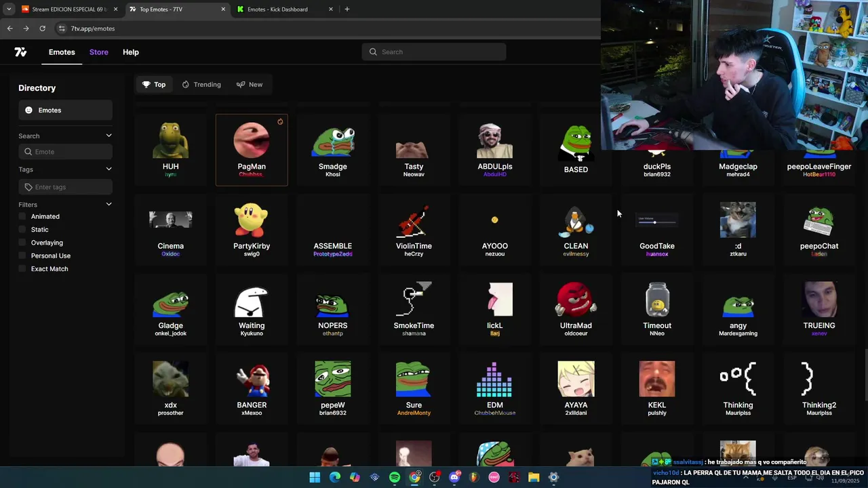Viewport: 868px width, 488px height.
Task: Toggle the Overlaying filter checkbox
Action: [x=22, y=243]
